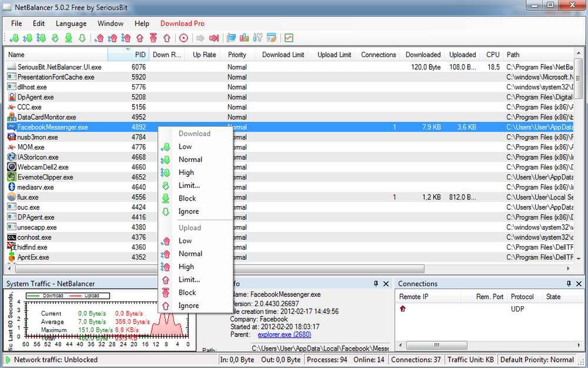Click the red arrow icon in Connections list
Screen dimensions: 588x368
pos(403,309)
